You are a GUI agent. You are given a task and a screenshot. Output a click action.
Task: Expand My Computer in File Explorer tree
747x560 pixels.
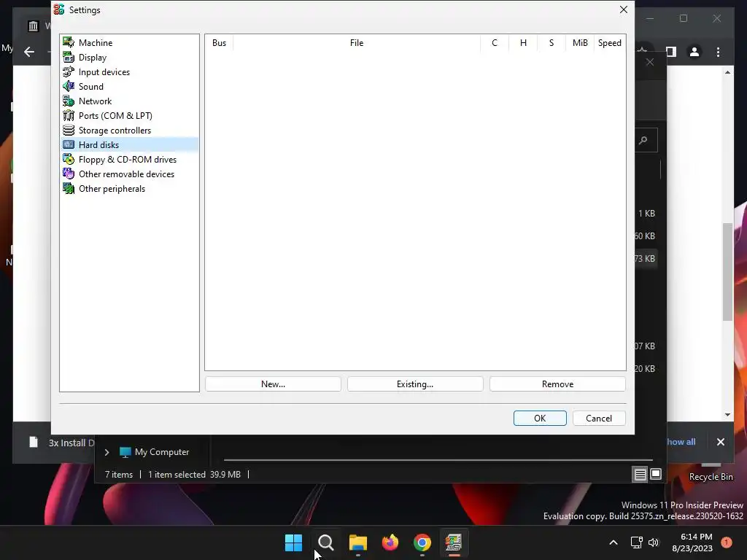tap(107, 452)
